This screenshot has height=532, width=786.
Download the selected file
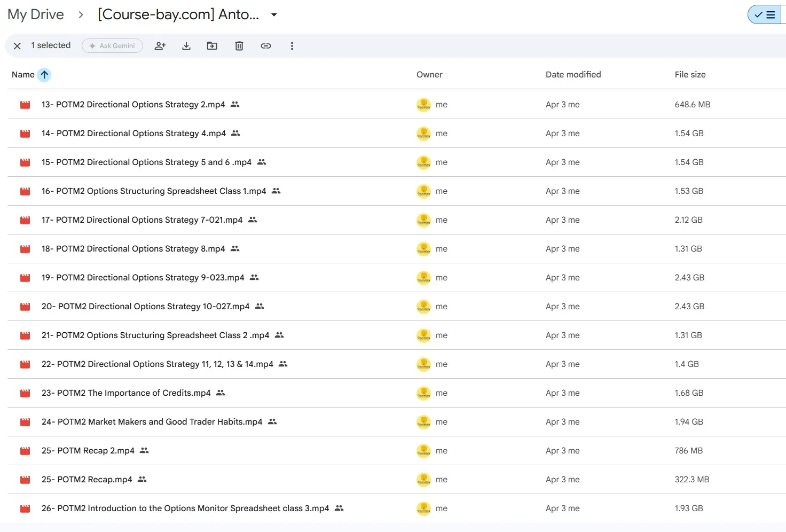186,46
